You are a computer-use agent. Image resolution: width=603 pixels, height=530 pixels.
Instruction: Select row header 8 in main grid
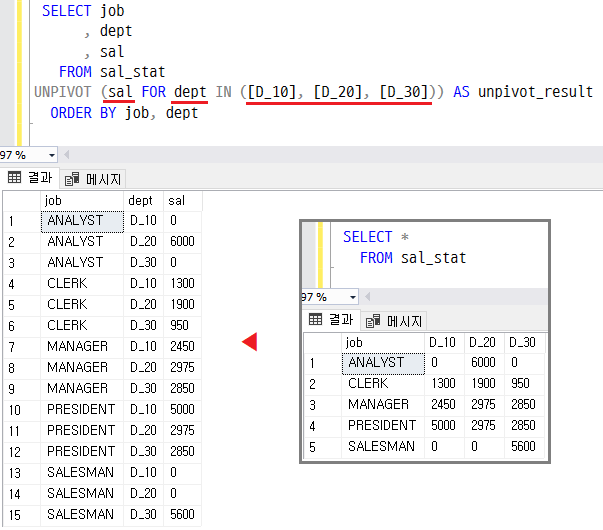click(22, 368)
